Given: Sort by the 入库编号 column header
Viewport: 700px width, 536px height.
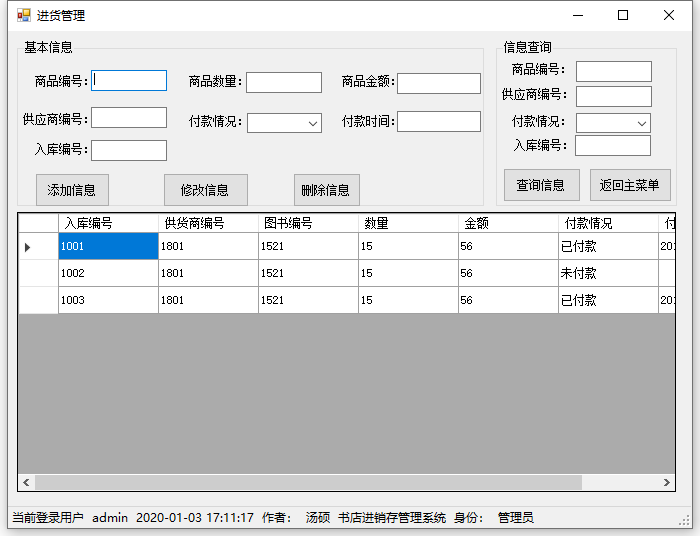Looking at the screenshot, I should 108,223.
